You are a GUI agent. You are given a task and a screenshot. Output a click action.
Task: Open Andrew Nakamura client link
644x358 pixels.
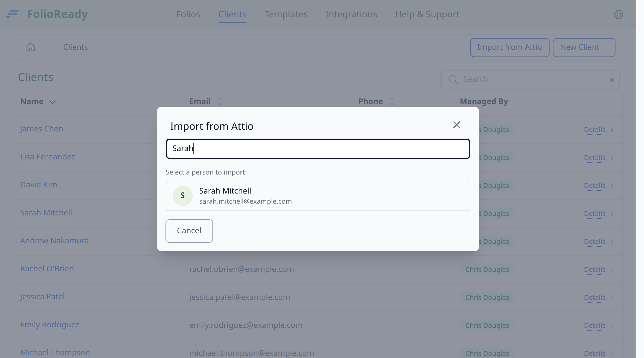click(x=55, y=241)
